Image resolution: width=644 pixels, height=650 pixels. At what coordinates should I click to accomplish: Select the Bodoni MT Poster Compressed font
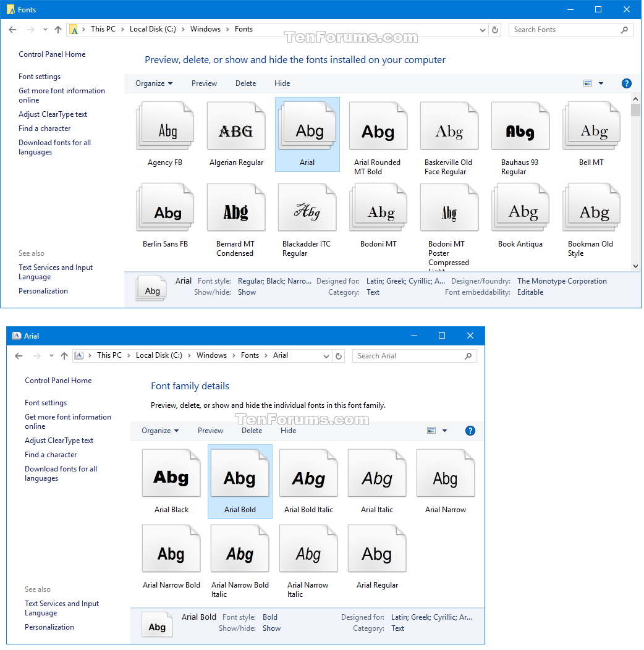449,207
